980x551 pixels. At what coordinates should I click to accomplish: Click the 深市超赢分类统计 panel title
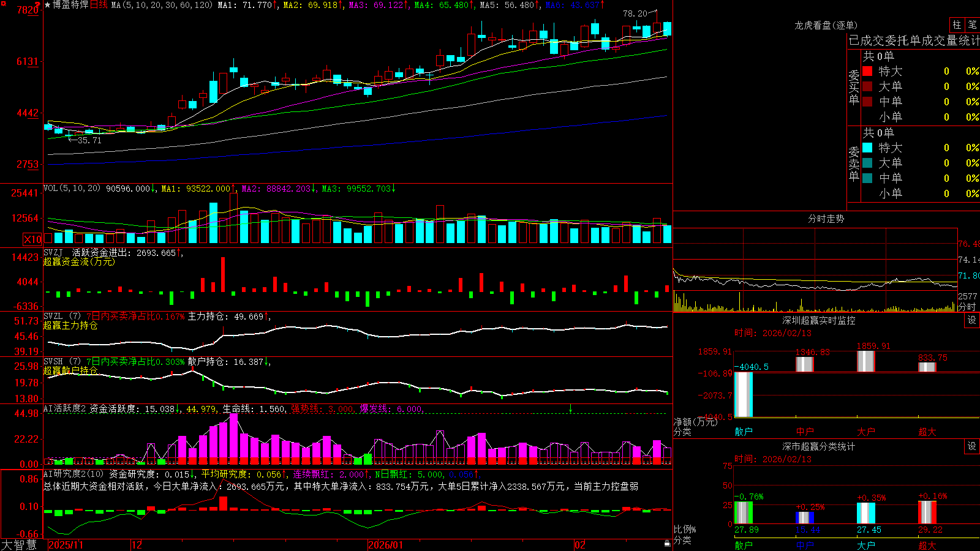(x=819, y=446)
